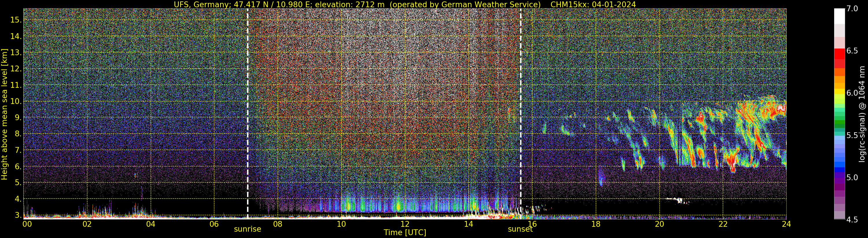Viewport: 868px width, 238px height.
Task: Click the 06 hour tick label
Action: (214, 224)
